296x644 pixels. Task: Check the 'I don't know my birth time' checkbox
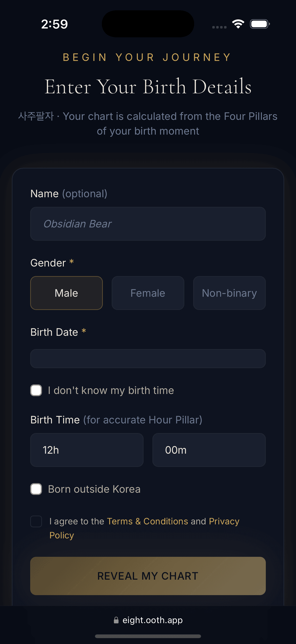coord(36,390)
